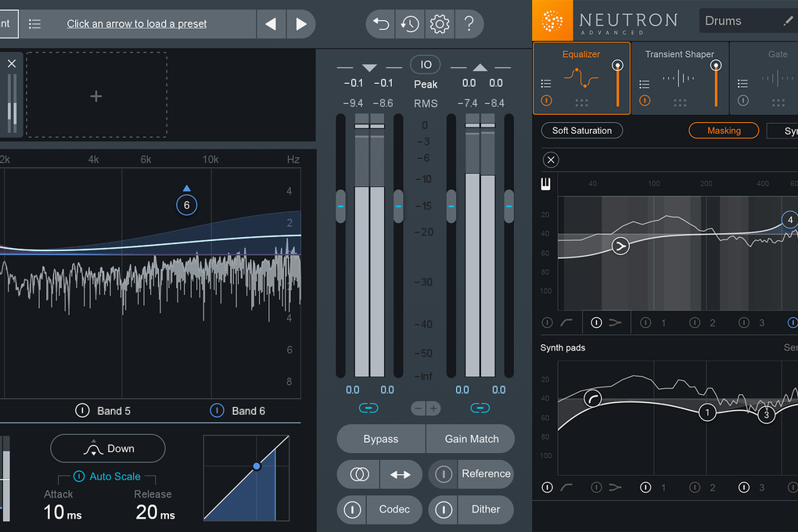Toggle the Codec power button

tap(352, 509)
